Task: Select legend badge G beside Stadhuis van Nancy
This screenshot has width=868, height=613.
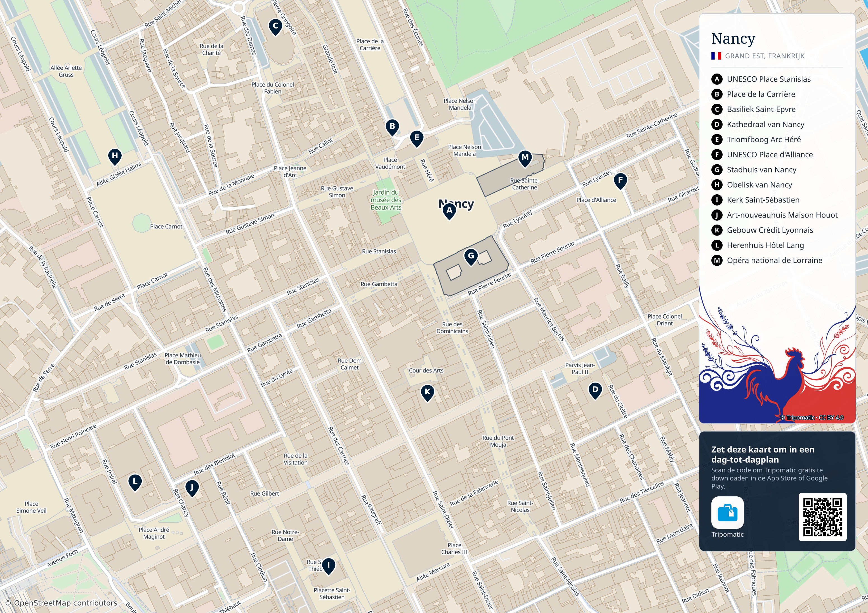Action: [x=717, y=170]
